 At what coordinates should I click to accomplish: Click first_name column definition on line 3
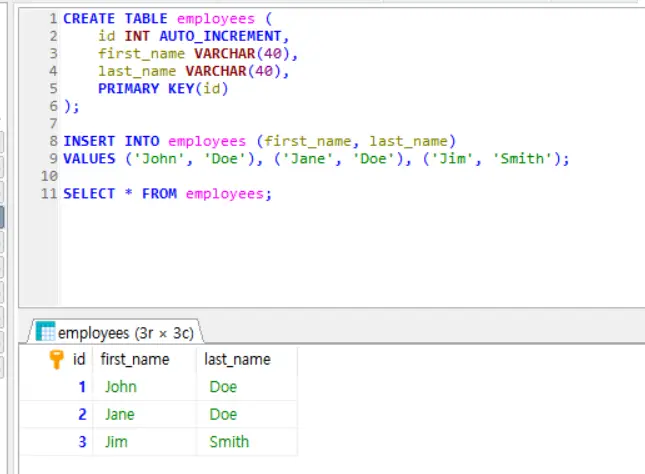coord(141,53)
